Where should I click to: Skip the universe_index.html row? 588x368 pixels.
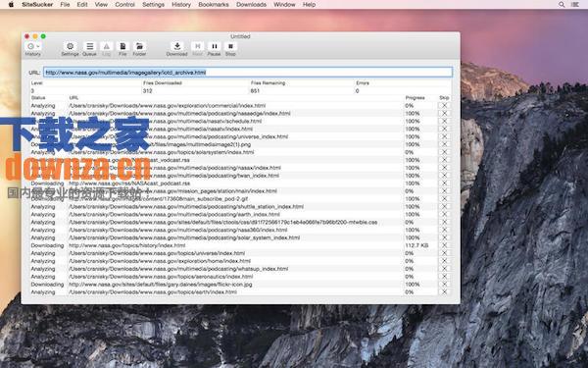[444, 136]
